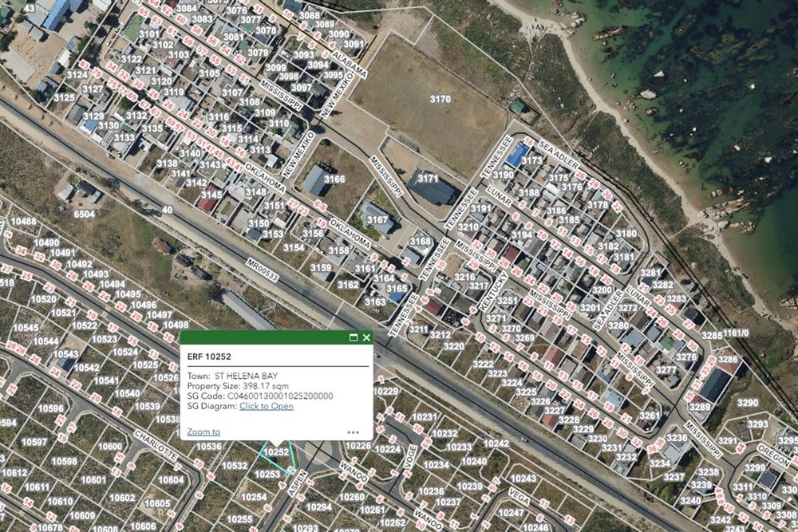Select the large open field parcel 3170
Image resolution: width=798 pixels, height=532 pixels.
tap(440, 99)
